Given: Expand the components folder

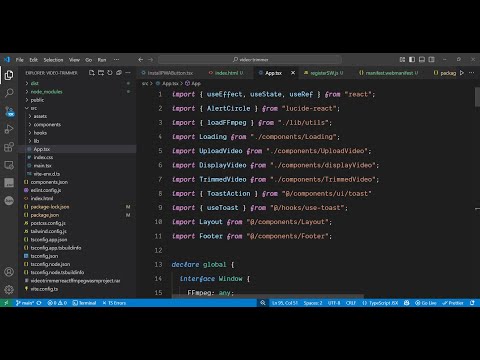Looking at the screenshot, I should [47, 125].
